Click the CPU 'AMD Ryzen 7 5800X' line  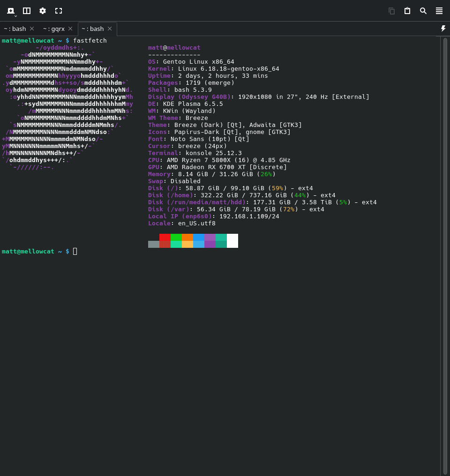[219, 160]
